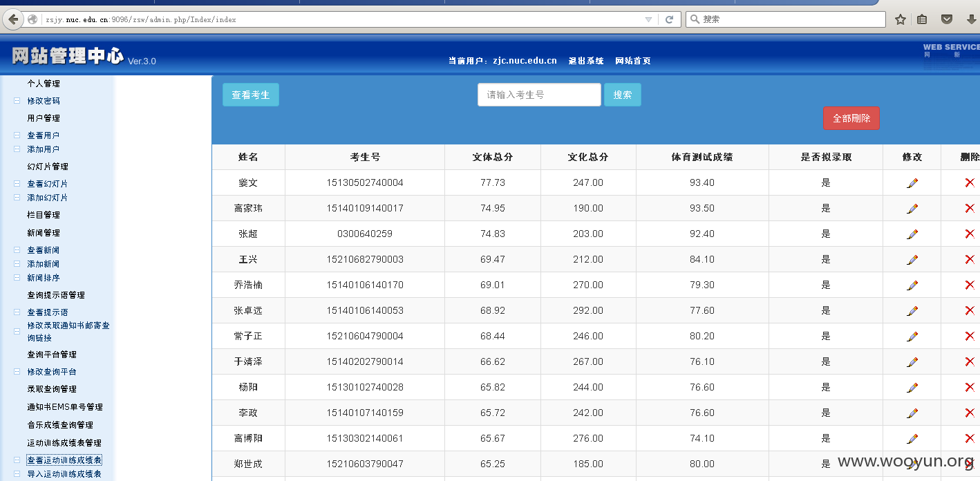This screenshot has height=481, width=980.
Task: Click the Pocket icon in toolbar
Action: [947, 19]
